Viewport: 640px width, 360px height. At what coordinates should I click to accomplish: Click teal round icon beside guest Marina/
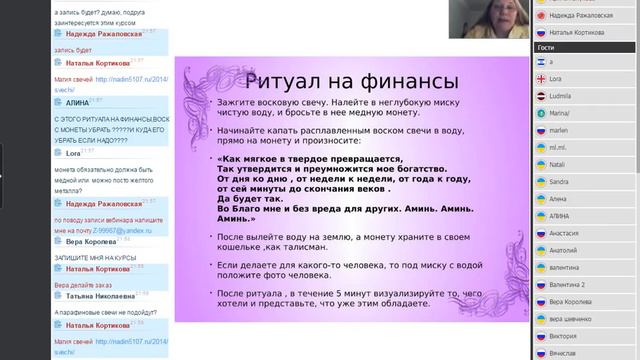pyautogui.click(x=541, y=113)
